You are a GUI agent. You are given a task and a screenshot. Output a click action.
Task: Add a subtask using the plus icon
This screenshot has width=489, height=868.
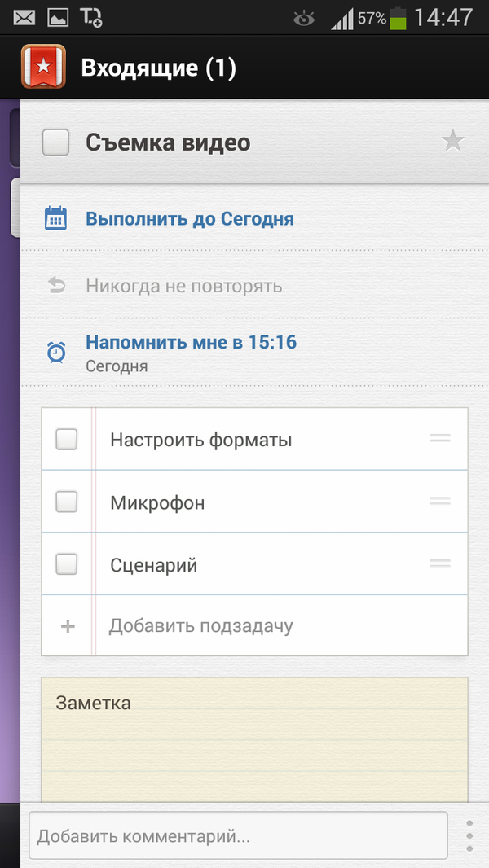[66, 625]
